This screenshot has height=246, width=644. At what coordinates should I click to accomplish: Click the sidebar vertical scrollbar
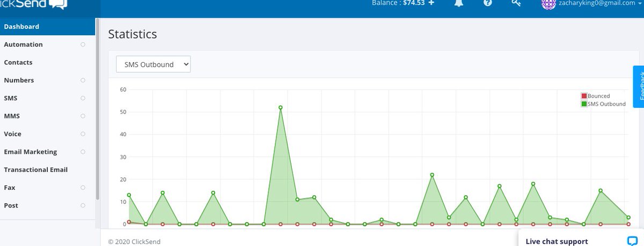click(x=97, y=109)
